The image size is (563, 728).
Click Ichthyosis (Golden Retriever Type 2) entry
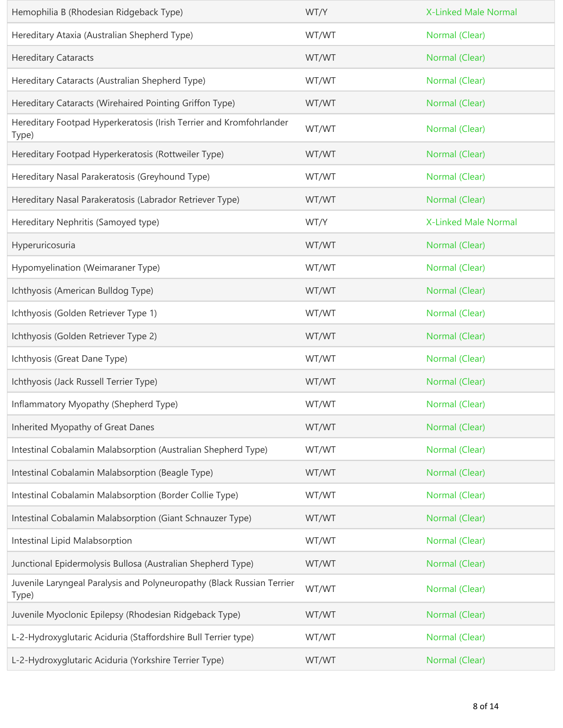coord(84,336)
